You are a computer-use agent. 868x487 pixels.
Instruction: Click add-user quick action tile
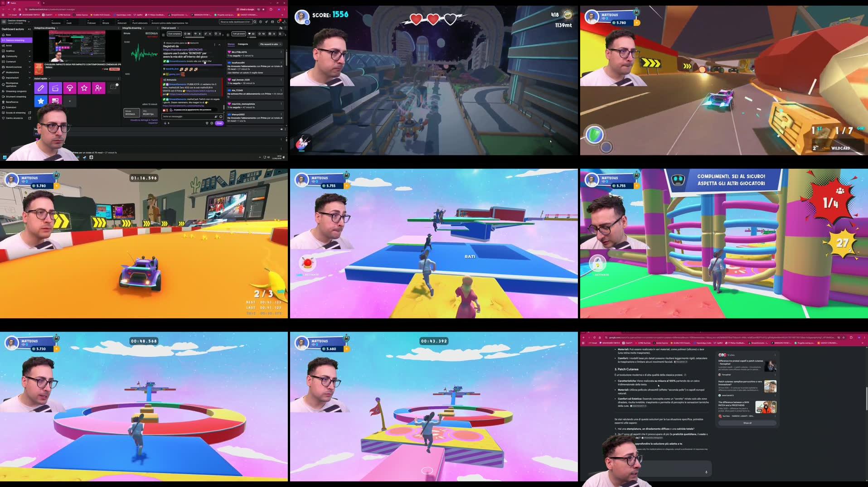point(99,88)
